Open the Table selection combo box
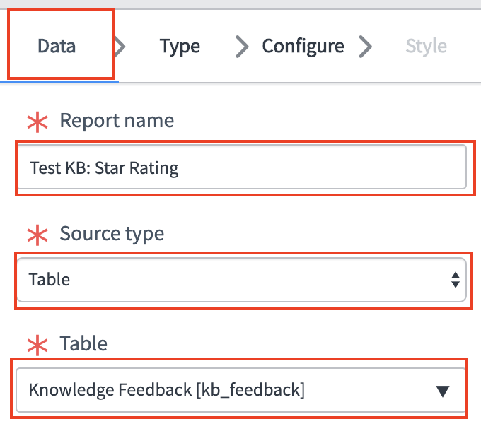Viewport: 481px width, 448px height. [x=233, y=389]
